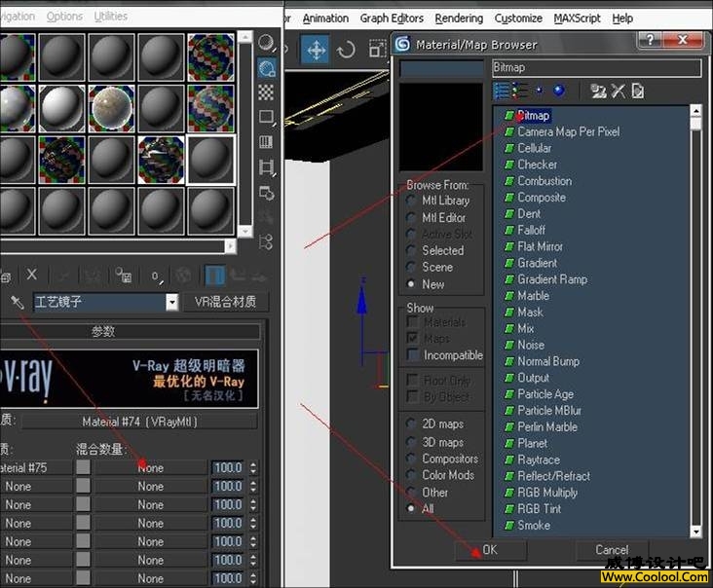
Task: Click Material/Map Navigator icon
Action: [267, 241]
